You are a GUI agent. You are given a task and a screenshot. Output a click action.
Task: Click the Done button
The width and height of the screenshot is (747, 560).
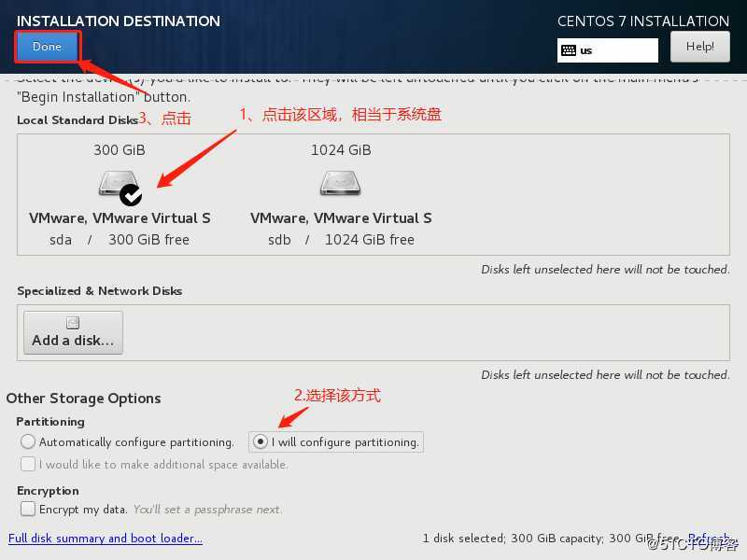47,47
